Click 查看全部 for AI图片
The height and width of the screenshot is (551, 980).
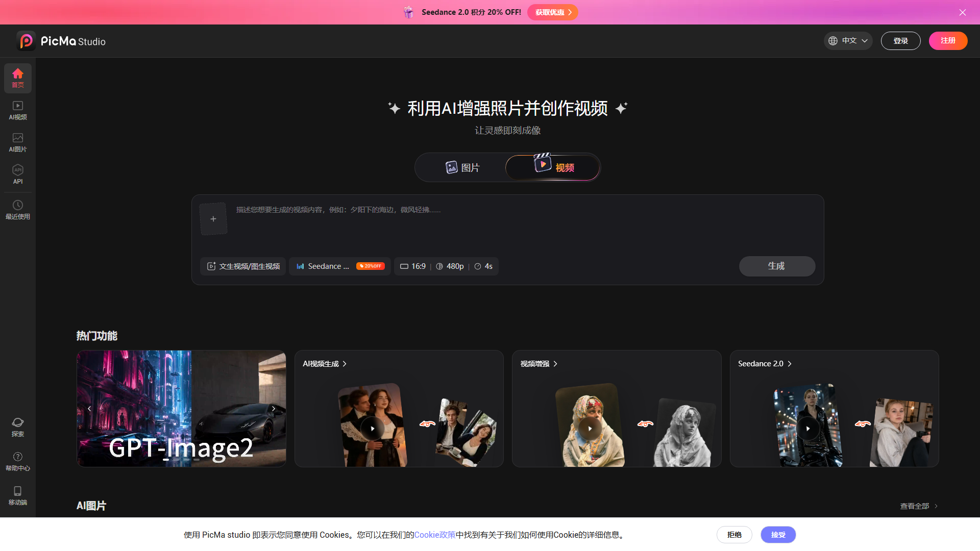click(x=919, y=506)
